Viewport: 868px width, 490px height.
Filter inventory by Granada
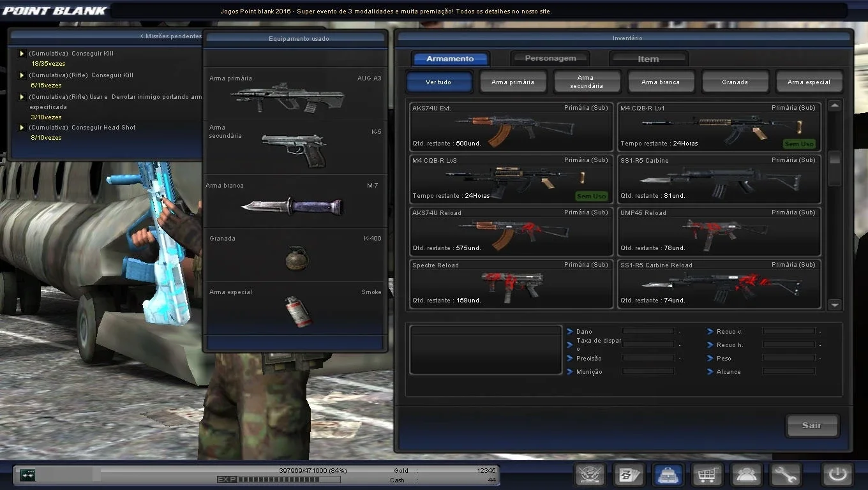pyautogui.click(x=735, y=82)
